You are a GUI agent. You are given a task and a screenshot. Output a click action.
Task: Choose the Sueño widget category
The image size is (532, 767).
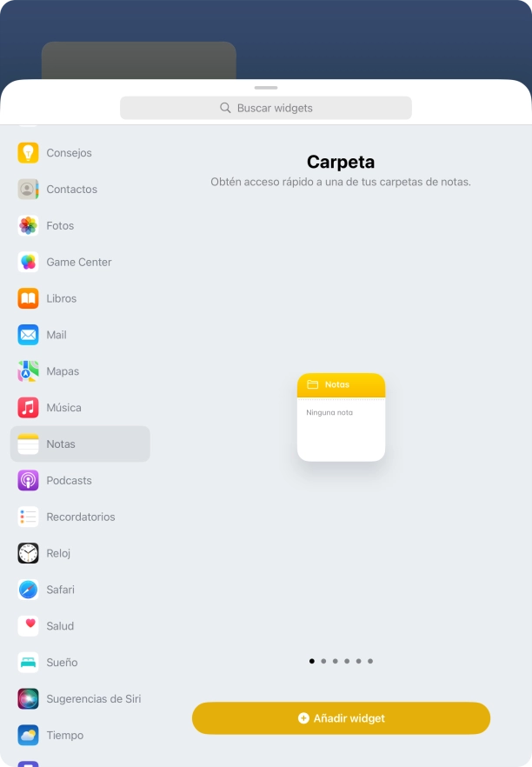(x=80, y=663)
